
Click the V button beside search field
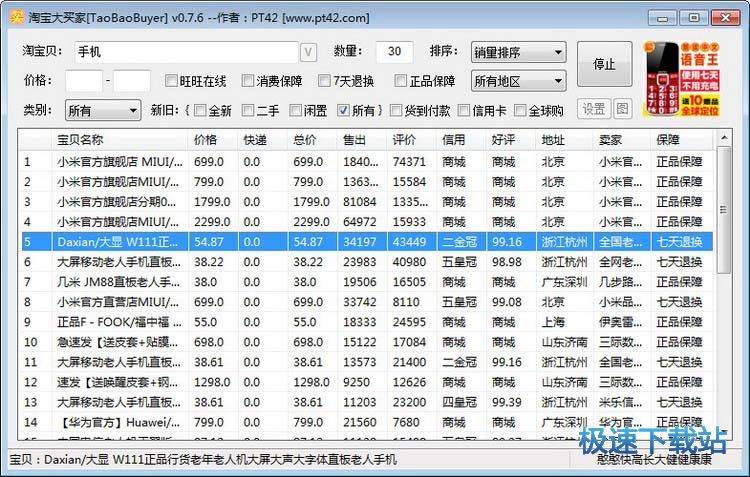(x=308, y=52)
